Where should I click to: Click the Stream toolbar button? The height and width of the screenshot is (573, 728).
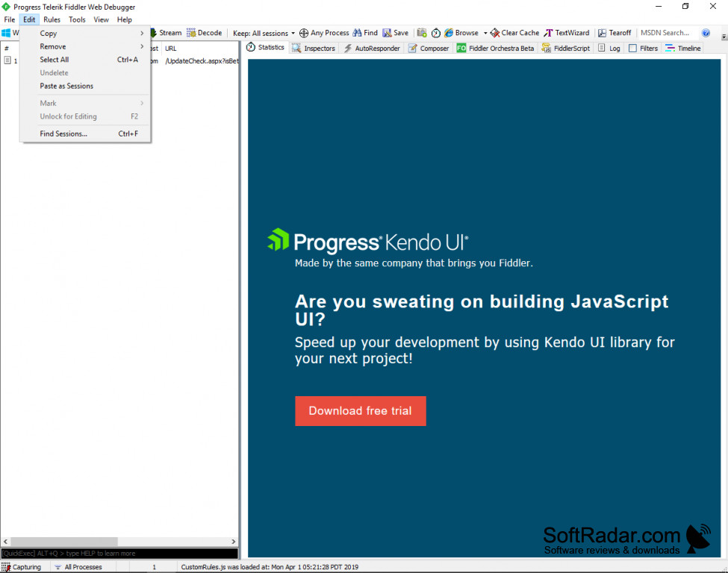(166, 33)
